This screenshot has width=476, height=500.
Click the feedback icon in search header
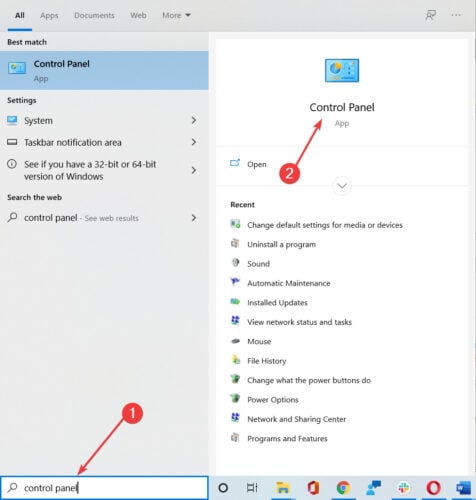point(430,15)
